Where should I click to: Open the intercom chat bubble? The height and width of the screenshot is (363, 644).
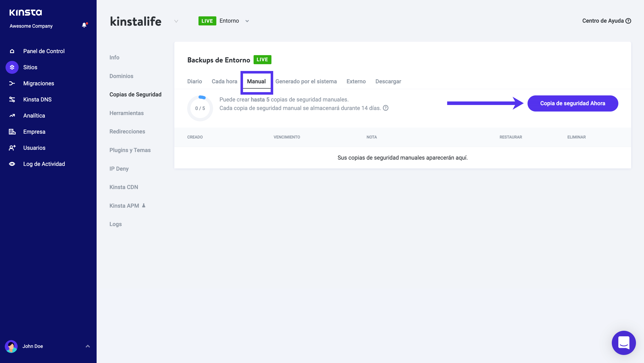pyautogui.click(x=624, y=343)
